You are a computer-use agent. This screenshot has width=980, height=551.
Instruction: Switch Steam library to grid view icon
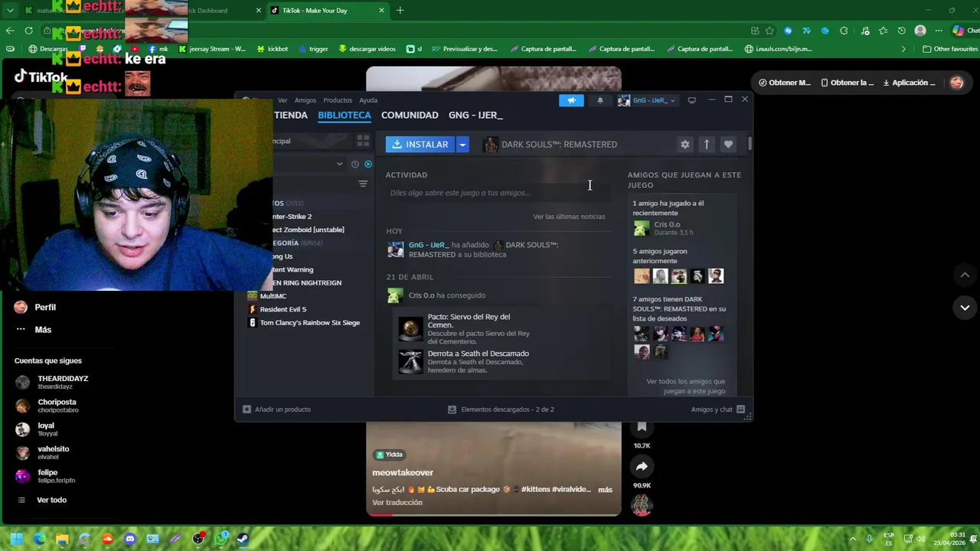point(363,141)
